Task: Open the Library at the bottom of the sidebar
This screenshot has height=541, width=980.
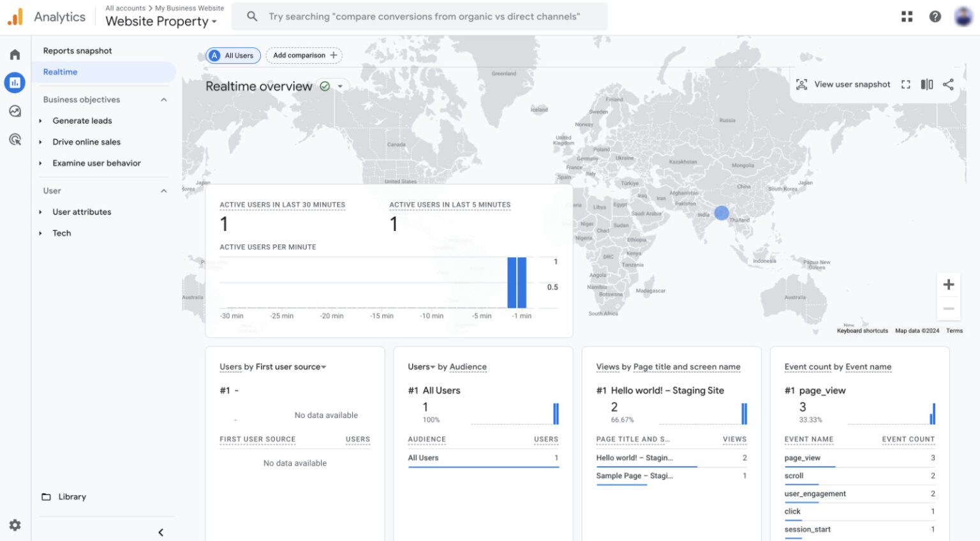Action: click(71, 496)
